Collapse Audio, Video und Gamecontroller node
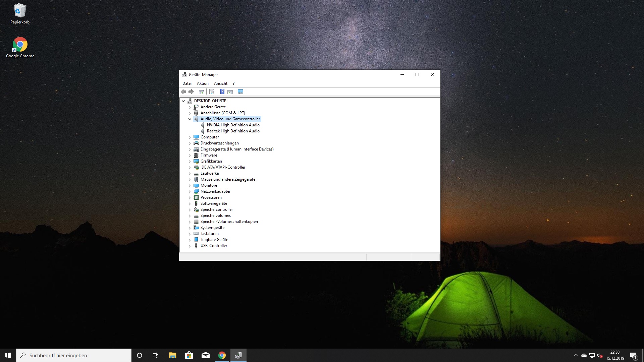Screen dimensions: 644x362 click(190, 119)
